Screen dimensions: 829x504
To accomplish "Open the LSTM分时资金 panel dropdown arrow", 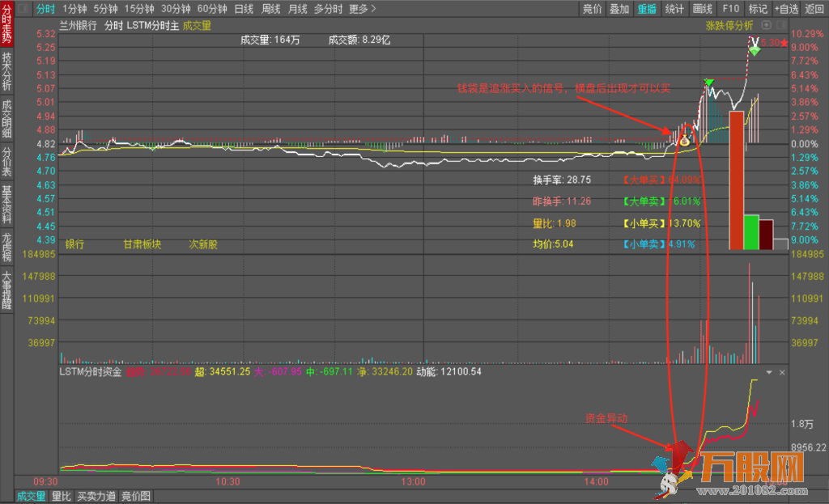I will (x=769, y=373).
